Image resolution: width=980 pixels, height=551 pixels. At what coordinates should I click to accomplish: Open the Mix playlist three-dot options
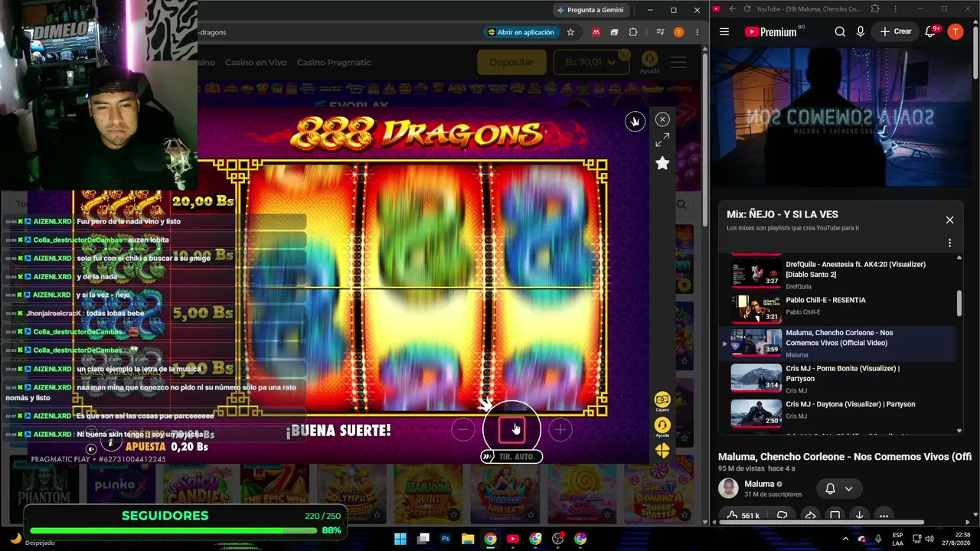click(949, 243)
